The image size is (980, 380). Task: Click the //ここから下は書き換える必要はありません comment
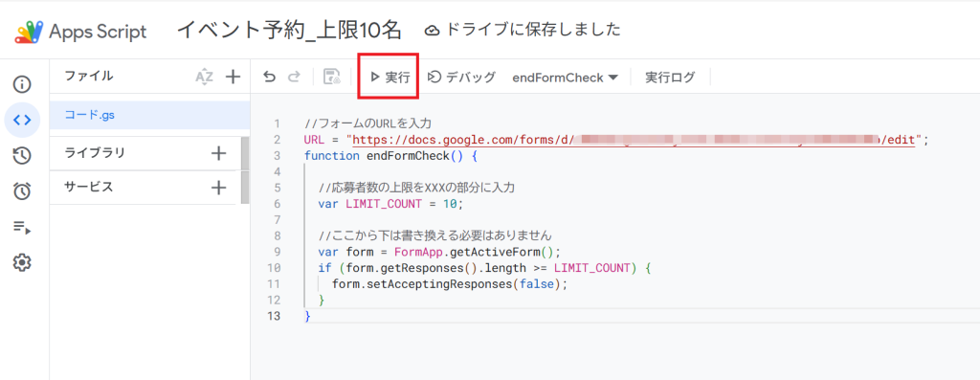435,236
